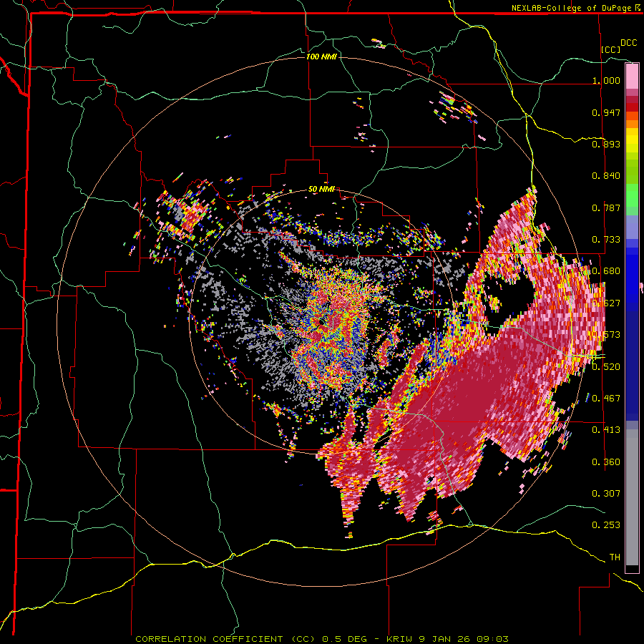This screenshot has height=644, width=644.
Task: Click the 50 NMI range ring label
Action: [321, 190]
